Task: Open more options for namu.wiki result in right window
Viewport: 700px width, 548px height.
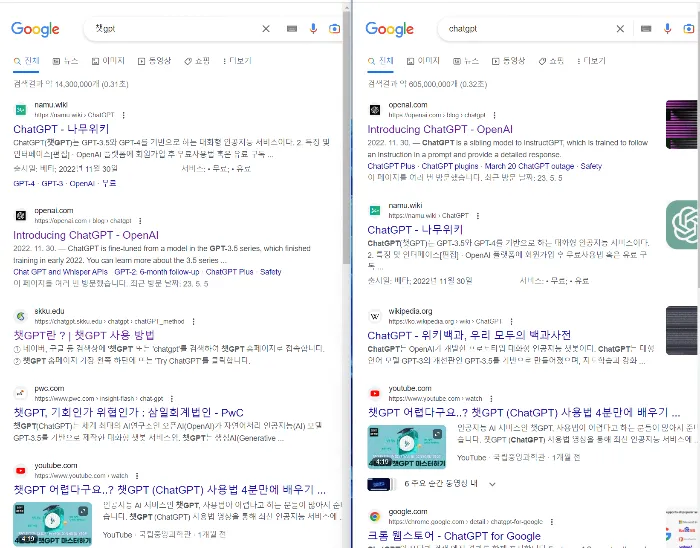Action: (478, 216)
